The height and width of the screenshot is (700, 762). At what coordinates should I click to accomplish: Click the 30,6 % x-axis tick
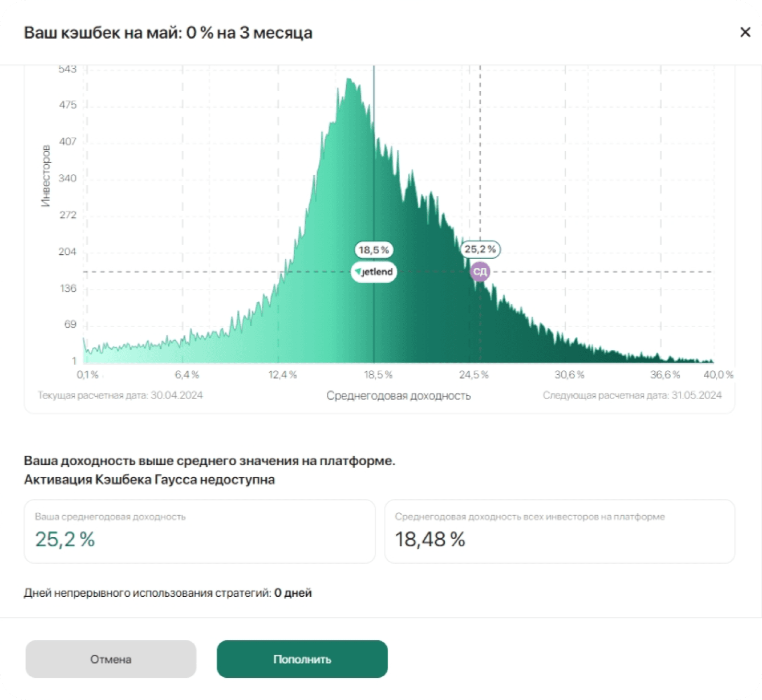coord(569,375)
